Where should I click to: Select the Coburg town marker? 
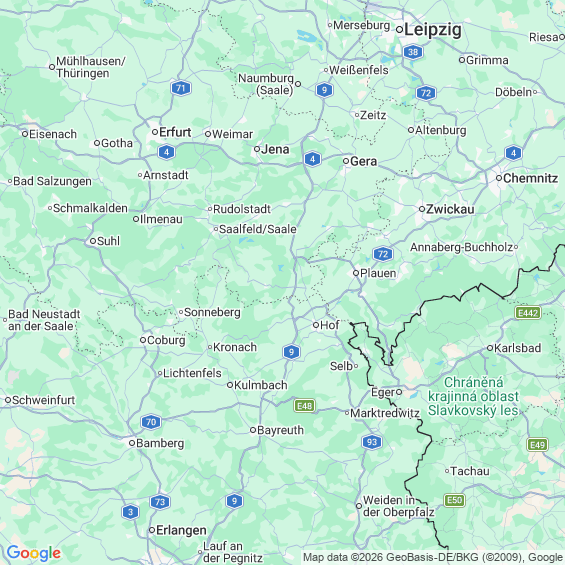pyautogui.click(x=143, y=340)
